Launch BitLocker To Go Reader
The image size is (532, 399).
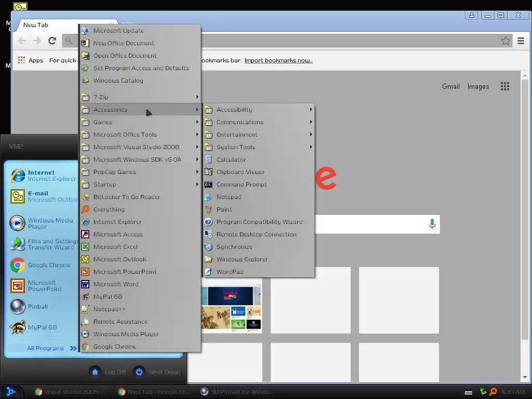click(140, 197)
